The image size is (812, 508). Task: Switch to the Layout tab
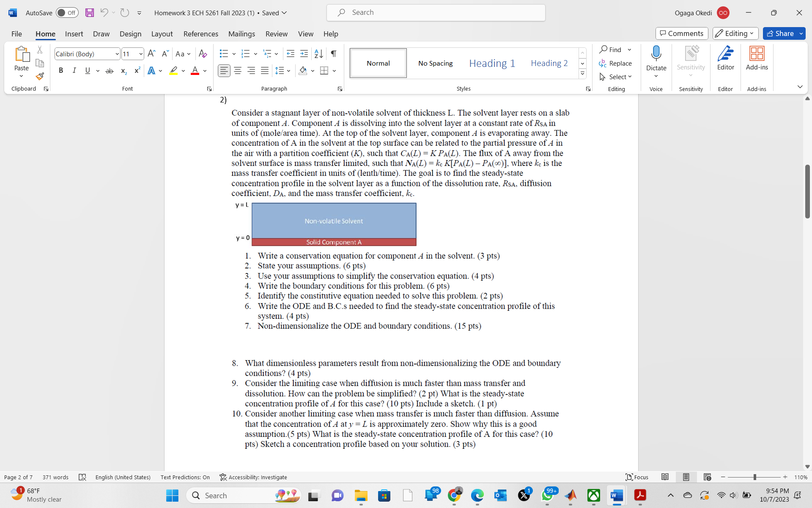(x=162, y=34)
